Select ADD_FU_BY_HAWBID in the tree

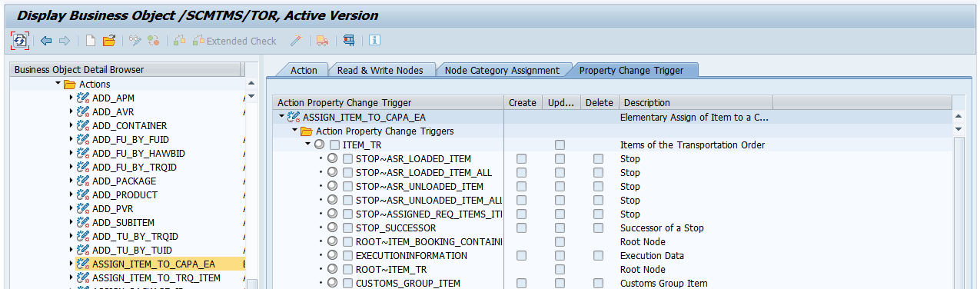point(138,154)
